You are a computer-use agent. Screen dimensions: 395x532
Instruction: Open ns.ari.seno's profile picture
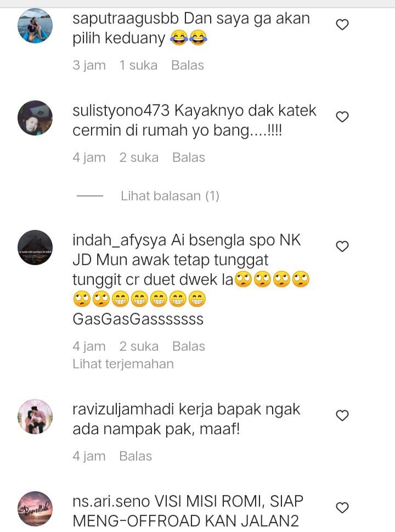pyautogui.click(x=35, y=509)
